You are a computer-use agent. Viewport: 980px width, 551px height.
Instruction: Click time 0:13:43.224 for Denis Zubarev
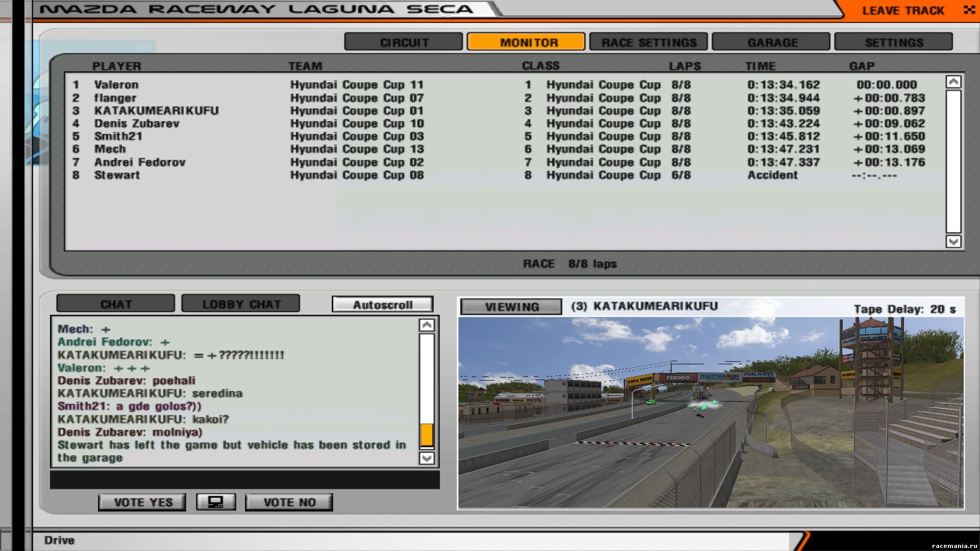[783, 123]
